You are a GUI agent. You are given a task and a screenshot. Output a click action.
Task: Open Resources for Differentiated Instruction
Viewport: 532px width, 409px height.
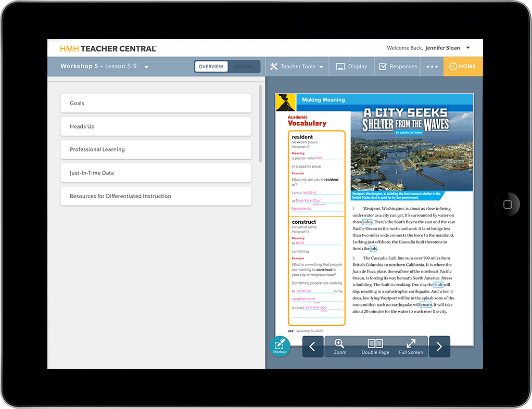(x=156, y=196)
